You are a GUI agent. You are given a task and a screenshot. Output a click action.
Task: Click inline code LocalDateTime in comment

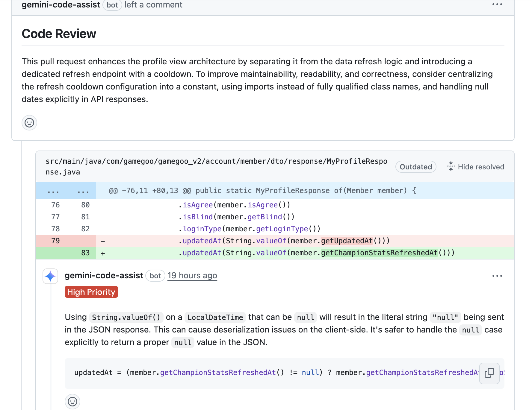coord(215,317)
